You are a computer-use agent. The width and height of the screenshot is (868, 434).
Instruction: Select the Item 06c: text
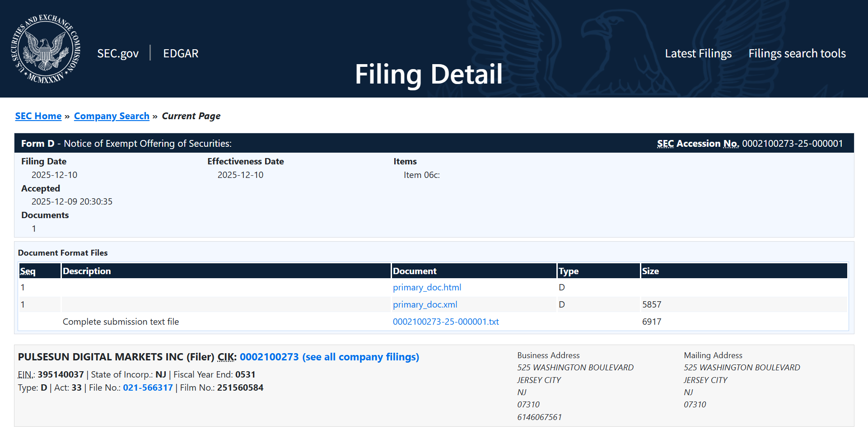(422, 175)
